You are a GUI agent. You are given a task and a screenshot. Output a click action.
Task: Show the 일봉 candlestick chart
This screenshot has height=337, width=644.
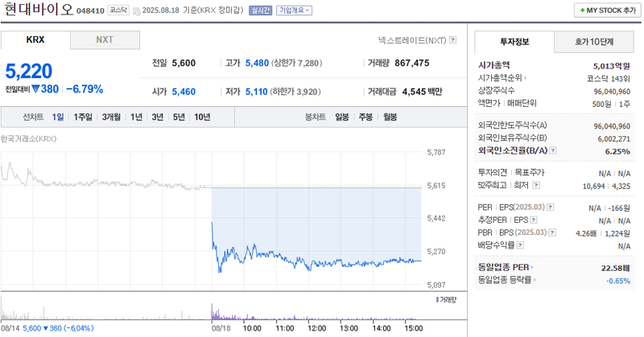[x=341, y=117]
